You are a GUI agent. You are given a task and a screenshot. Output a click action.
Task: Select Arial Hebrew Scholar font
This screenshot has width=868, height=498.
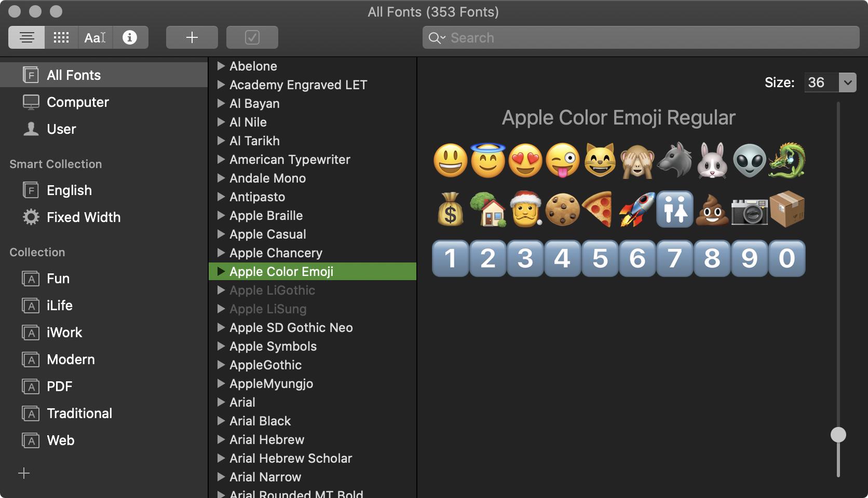pos(313,458)
